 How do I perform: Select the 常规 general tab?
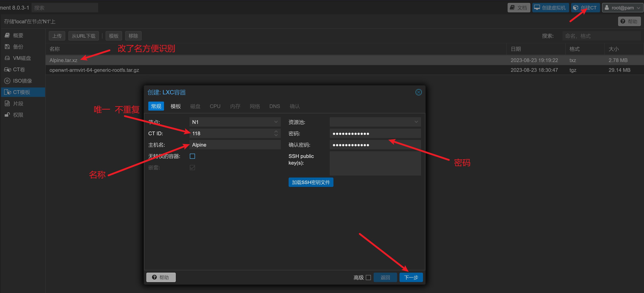click(x=156, y=106)
